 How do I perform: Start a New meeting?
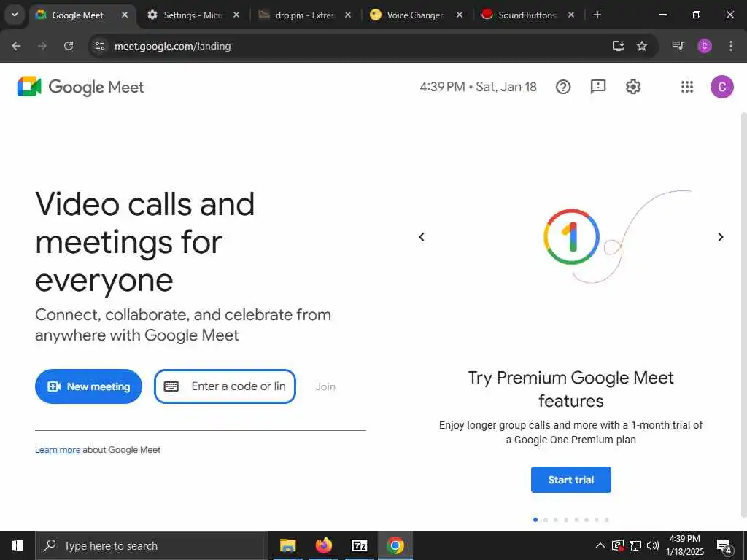point(88,386)
